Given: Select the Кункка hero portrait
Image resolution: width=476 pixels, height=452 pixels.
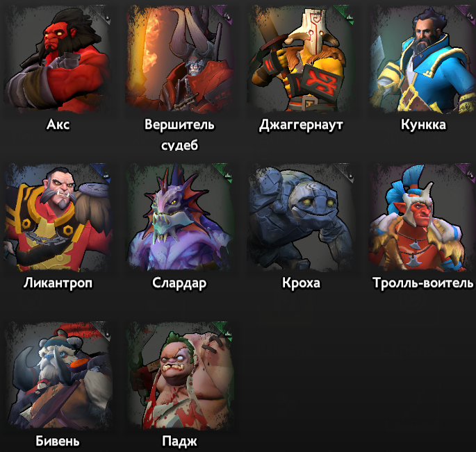Looking at the screenshot, I should pos(422,59).
